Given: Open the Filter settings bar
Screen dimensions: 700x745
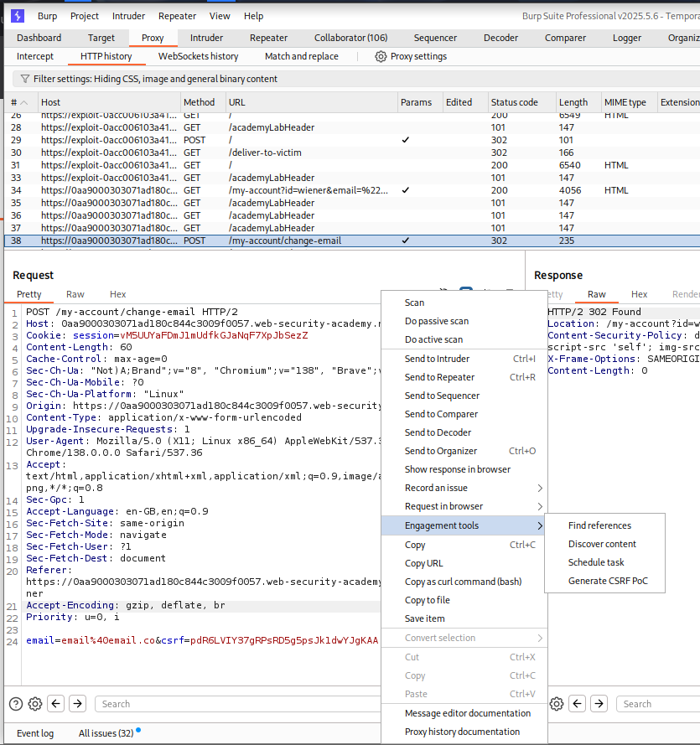Looking at the screenshot, I should pos(356,79).
